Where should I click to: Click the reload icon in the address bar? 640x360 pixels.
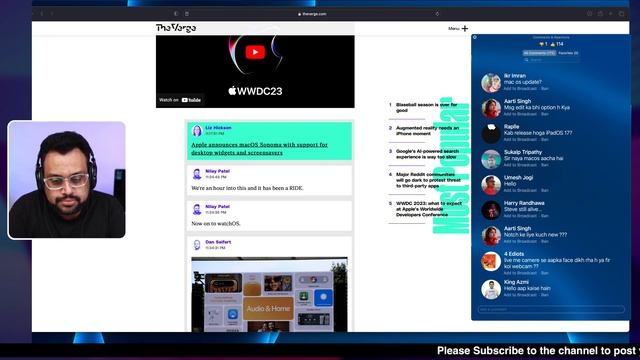pos(437,14)
